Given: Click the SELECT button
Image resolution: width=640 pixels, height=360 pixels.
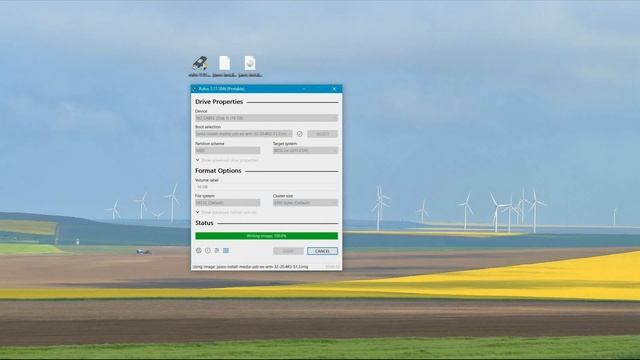Looking at the screenshot, I should tap(322, 134).
